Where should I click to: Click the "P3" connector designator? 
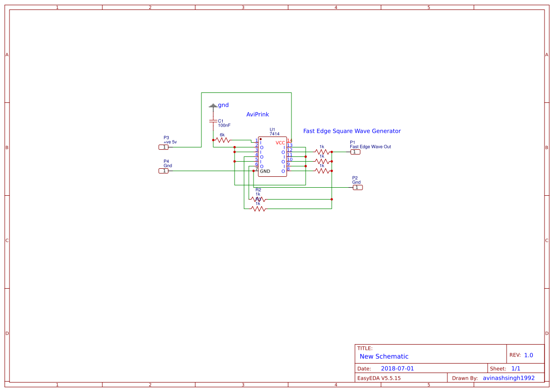pos(166,138)
